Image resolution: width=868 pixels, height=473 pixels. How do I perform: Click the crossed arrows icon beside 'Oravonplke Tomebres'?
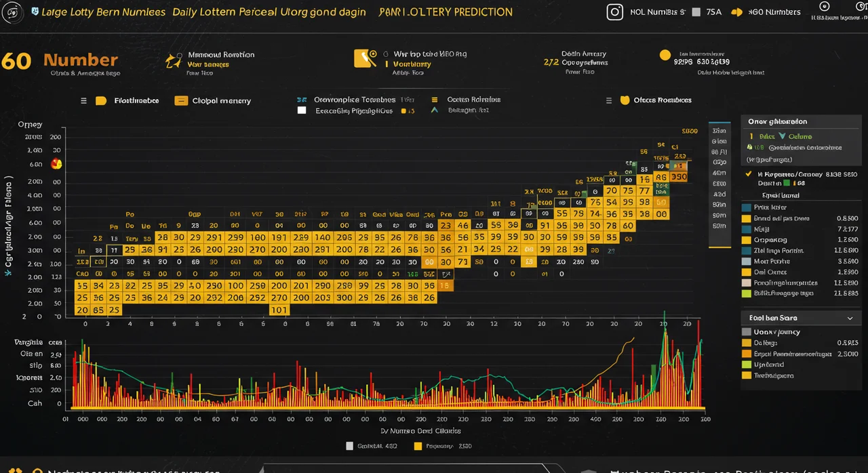pyautogui.click(x=302, y=100)
